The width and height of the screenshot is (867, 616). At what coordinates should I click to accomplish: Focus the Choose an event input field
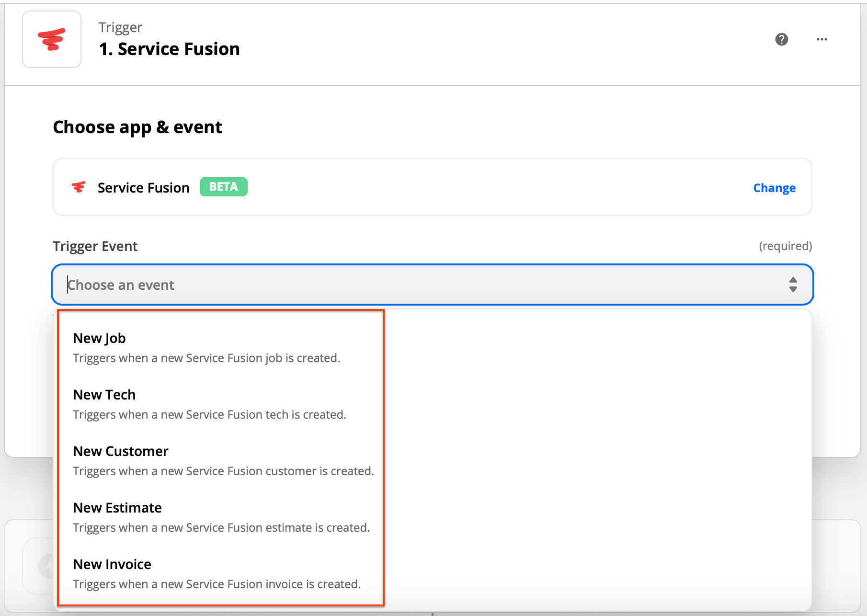coord(432,285)
